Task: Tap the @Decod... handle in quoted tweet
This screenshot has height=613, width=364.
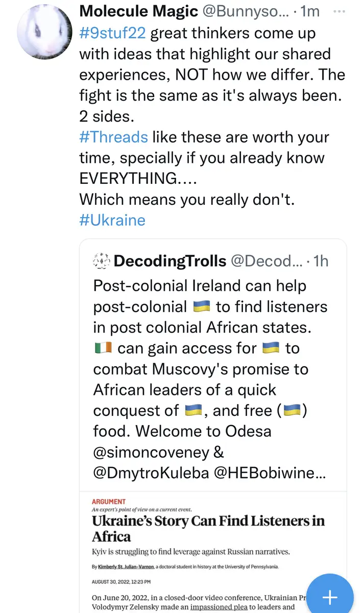Action: tap(266, 261)
